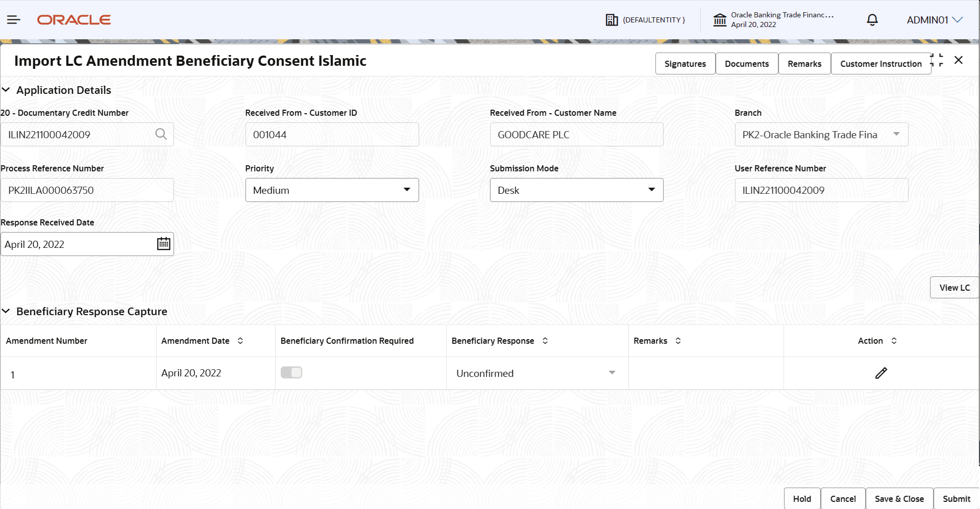Open the Customer Instruction tab
This screenshot has height=509, width=980.
point(881,64)
